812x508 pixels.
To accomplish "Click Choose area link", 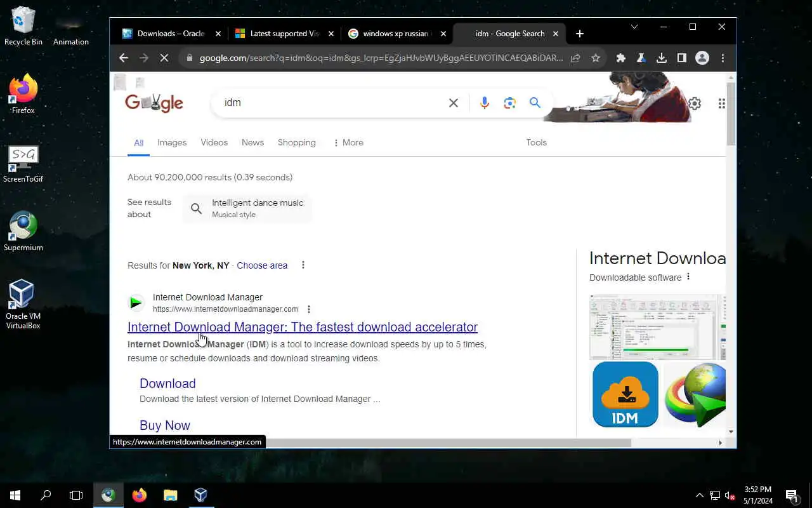I will pos(262,265).
